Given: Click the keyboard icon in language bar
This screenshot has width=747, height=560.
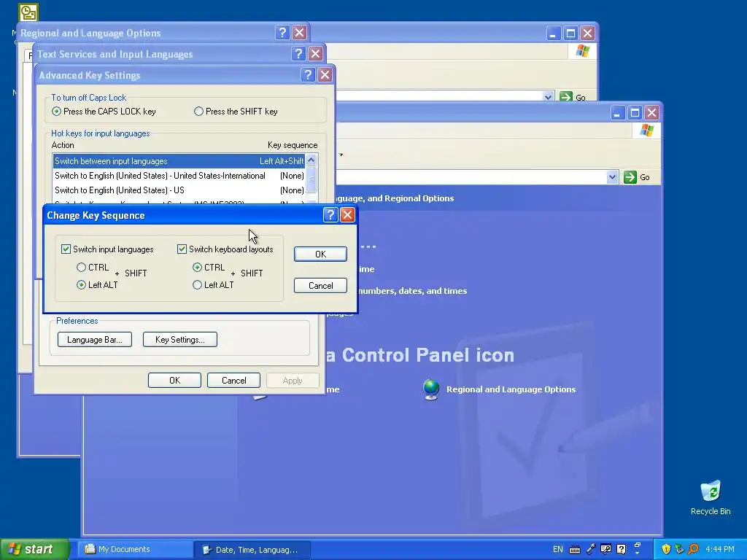Looking at the screenshot, I should [x=575, y=550].
